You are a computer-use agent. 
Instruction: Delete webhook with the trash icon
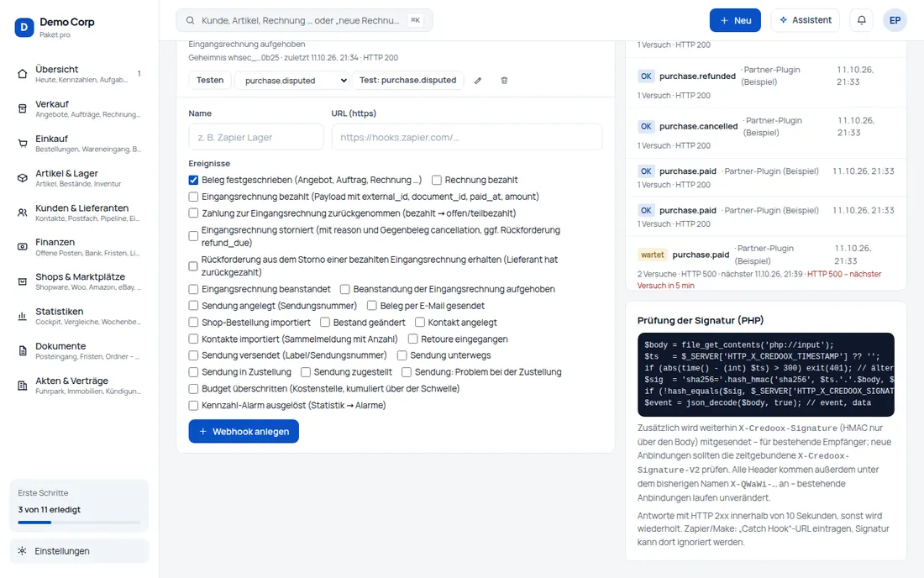point(505,81)
